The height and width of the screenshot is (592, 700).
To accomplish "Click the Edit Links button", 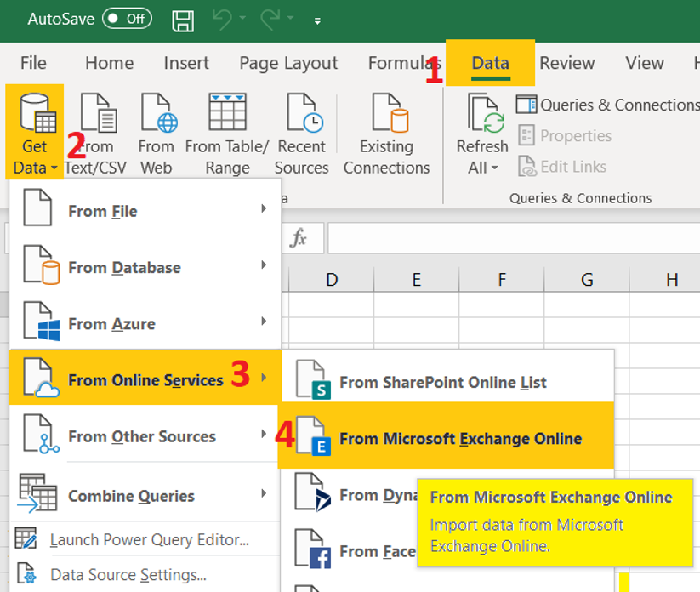I will point(562,167).
